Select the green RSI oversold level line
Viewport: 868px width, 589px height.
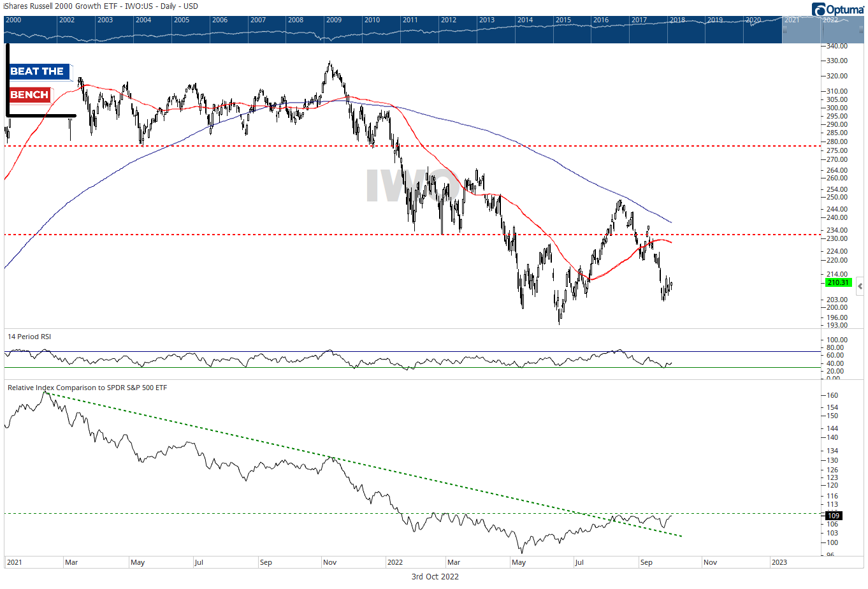(412, 367)
